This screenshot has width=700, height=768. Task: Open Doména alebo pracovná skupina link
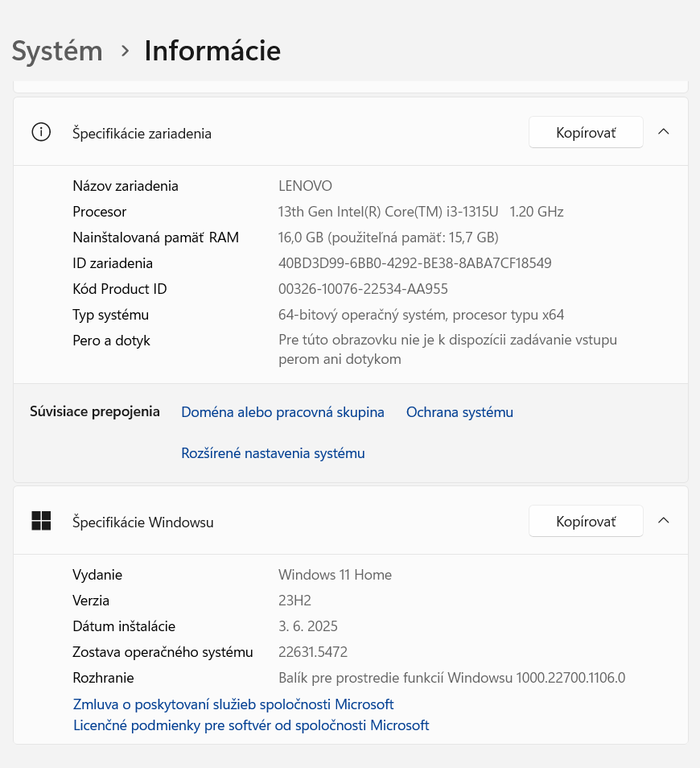pos(282,412)
